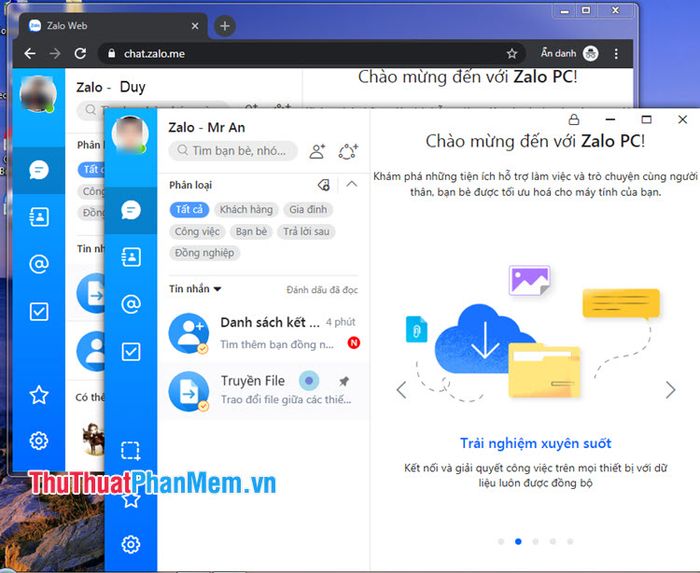
Task: Open the Tin nhắn dropdown in Zalo PC
Action: pyautogui.click(x=195, y=289)
